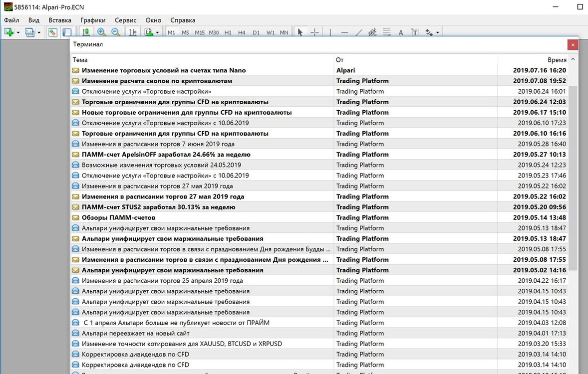Sort messages by the От column header
This screenshot has width=588, height=374.
[x=416, y=59]
